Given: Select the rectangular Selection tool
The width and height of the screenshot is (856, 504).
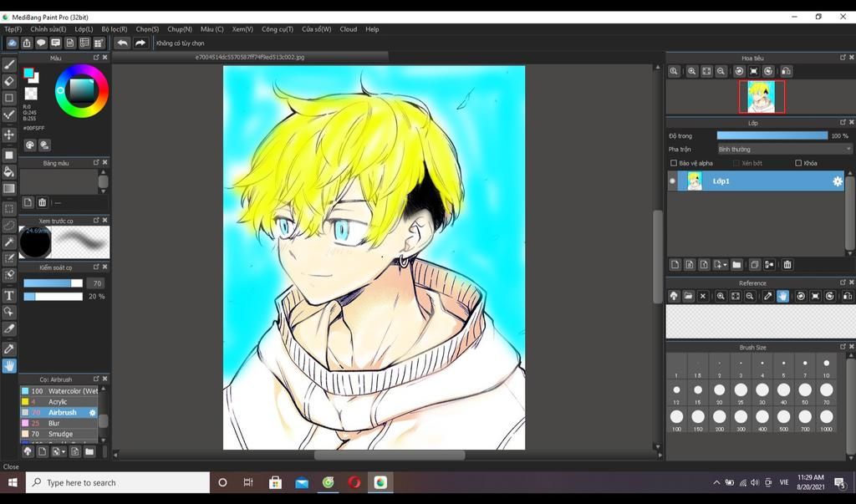Looking at the screenshot, I should click(x=9, y=209).
